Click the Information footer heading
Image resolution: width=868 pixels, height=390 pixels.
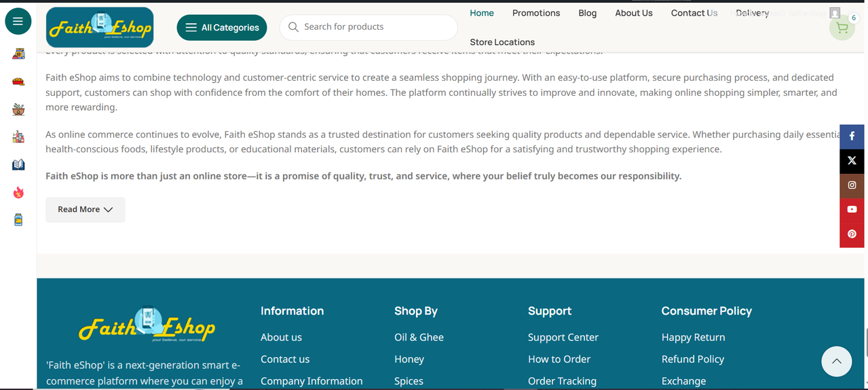(x=292, y=311)
